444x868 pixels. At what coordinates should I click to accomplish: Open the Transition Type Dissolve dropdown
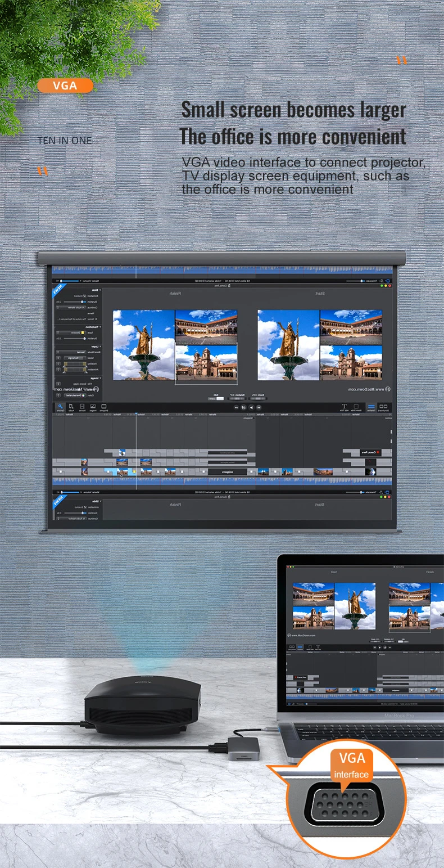71,332
